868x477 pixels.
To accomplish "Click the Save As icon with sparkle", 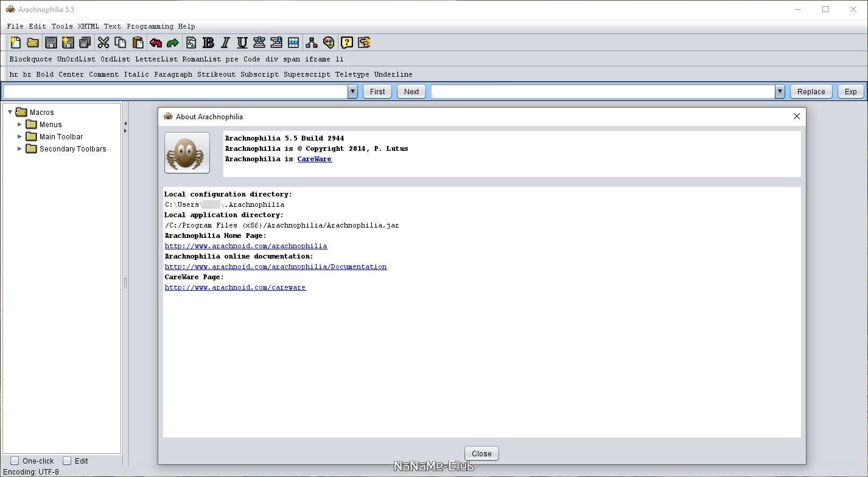I will point(68,43).
